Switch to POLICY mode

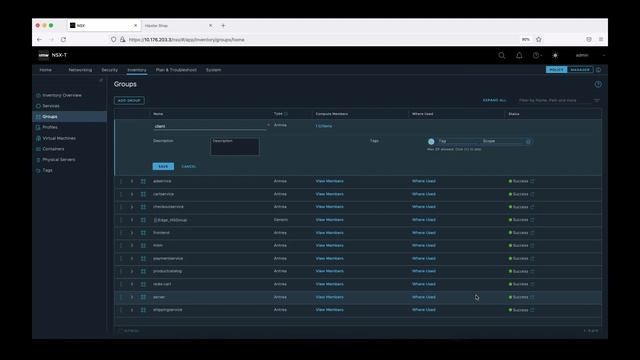tap(556, 70)
